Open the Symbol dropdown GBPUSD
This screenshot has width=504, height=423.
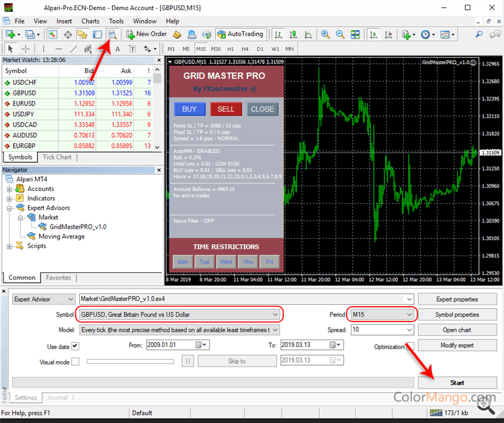tap(179, 315)
